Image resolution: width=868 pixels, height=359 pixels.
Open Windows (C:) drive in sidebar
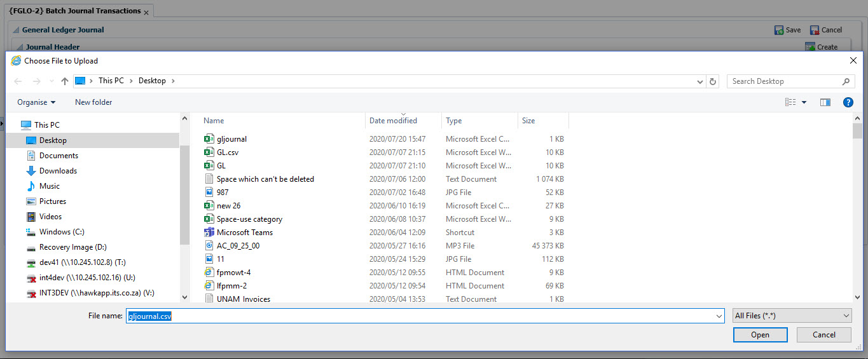[x=62, y=232]
